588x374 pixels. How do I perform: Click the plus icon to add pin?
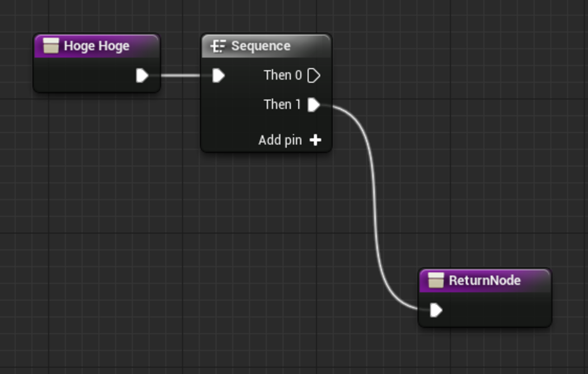[315, 140]
